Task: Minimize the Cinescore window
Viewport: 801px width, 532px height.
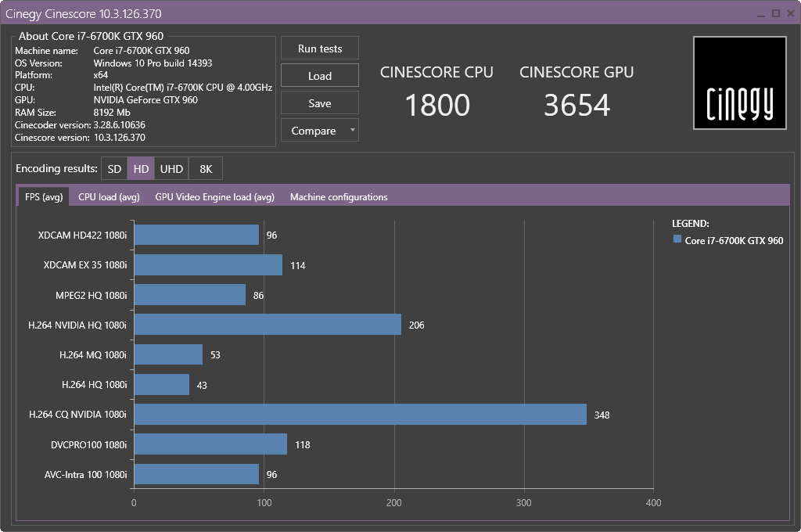Action: (x=763, y=13)
